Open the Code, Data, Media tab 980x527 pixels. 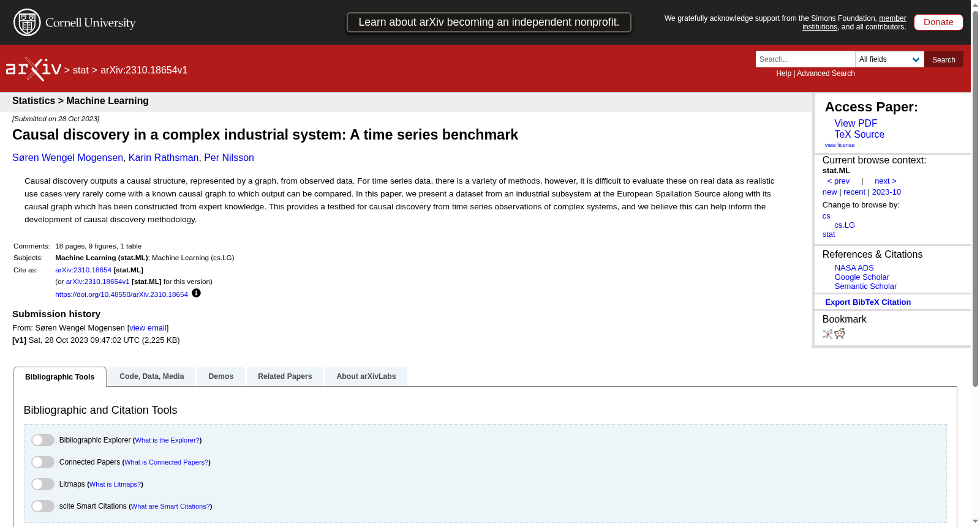(152, 376)
